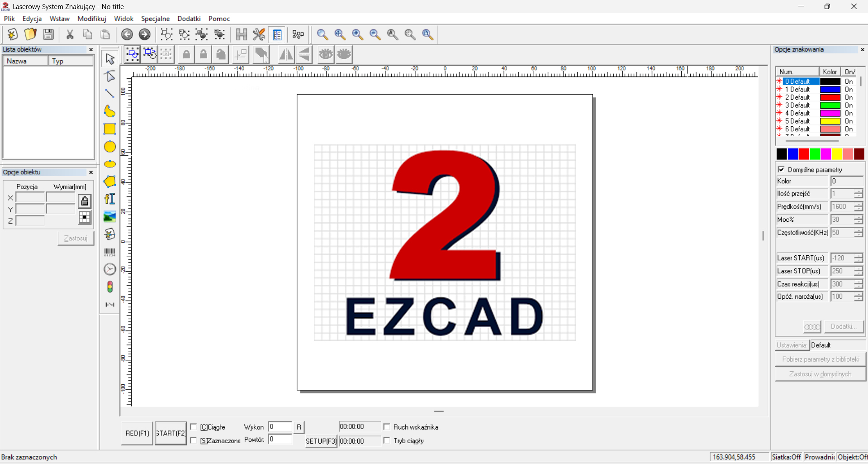Adjust the Częstotliwość(KHz) stepper arrows
The height and width of the screenshot is (464, 868).
(859, 233)
